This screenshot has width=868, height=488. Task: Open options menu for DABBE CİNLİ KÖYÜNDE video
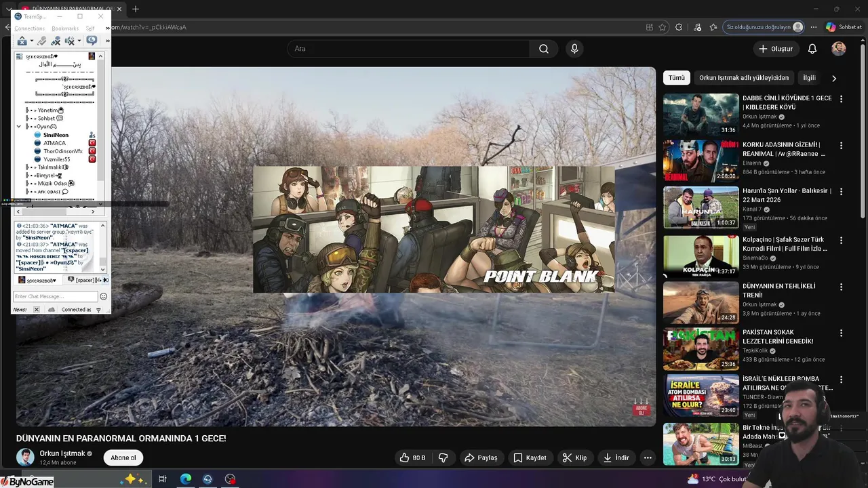(x=841, y=99)
